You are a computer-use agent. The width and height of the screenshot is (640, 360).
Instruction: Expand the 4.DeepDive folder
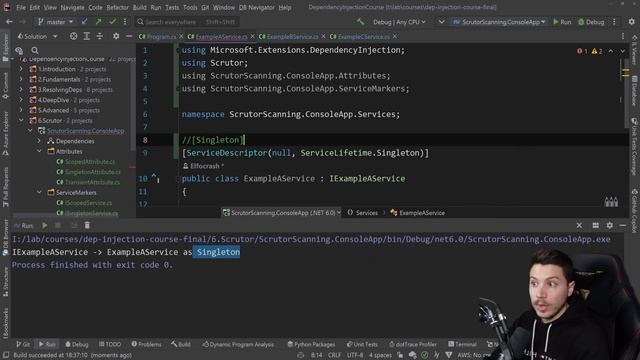click(x=21, y=100)
